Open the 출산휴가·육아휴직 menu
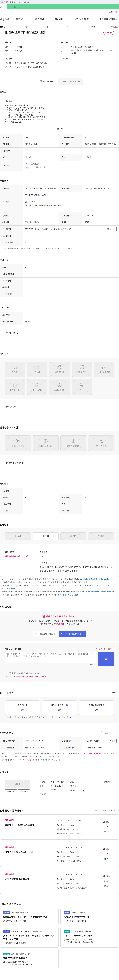This screenshot has height=980, width=119. 108,19
